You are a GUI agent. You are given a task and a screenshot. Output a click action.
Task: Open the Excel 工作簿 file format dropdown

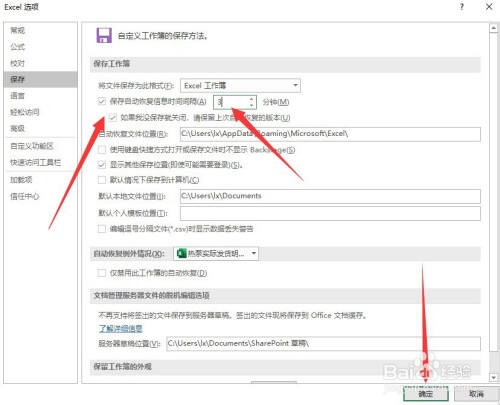pos(240,86)
